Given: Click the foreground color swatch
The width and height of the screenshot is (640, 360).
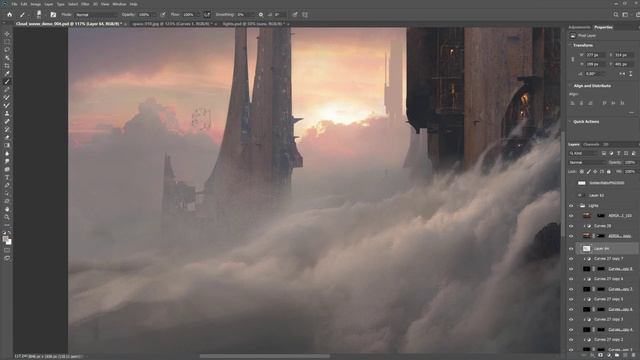Looking at the screenshot, I should 5,239.
